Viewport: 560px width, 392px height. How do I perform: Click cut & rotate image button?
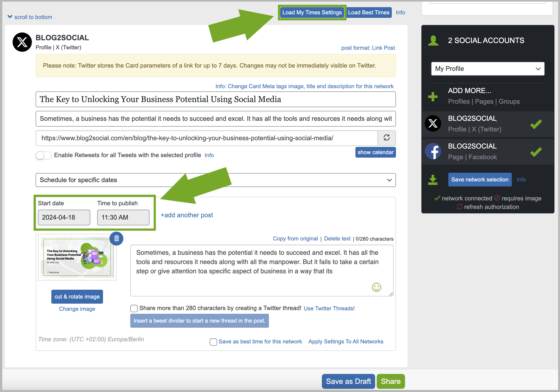pos(77,297)
